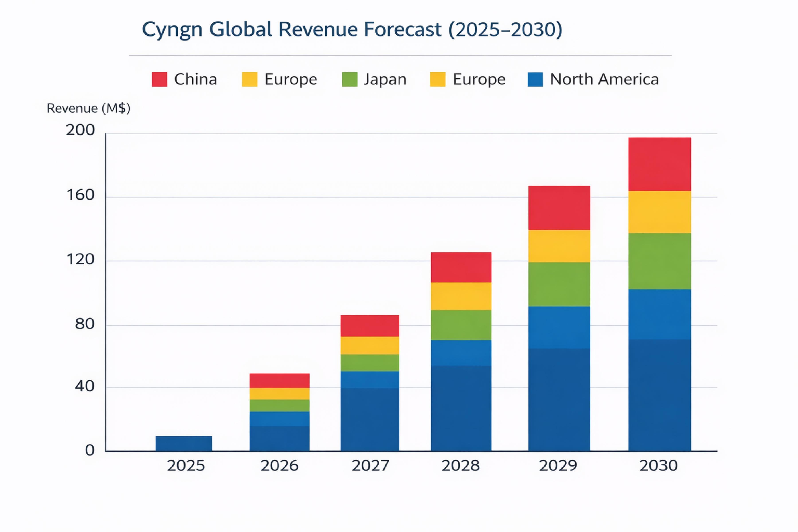Click the green segment of the 2026 bar
This screenshot has width=798, height=532.
point(280,405)
